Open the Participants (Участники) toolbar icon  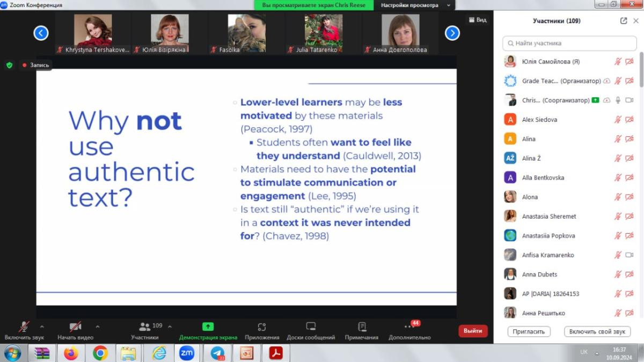click(144, 327)
